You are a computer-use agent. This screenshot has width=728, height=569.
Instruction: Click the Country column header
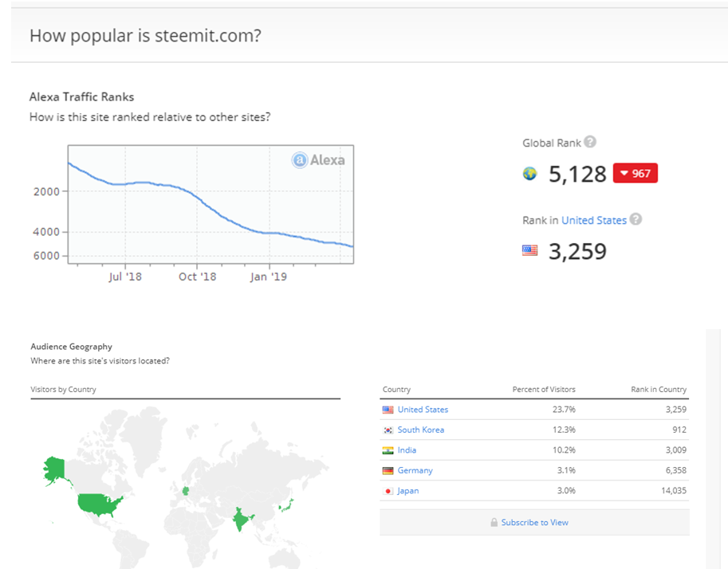(396, 389)
